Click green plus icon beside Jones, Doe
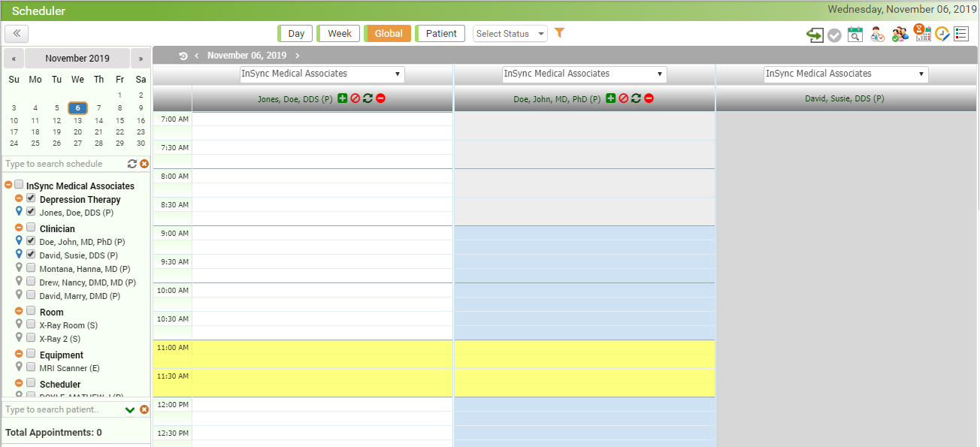 pyautogui.click(x=343, y=98)
